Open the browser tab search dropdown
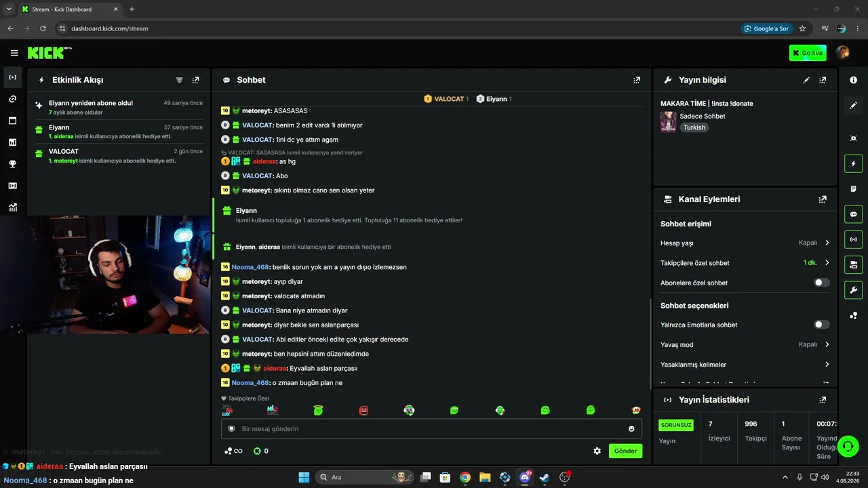The image size is (868, 488). pos(8,9)
